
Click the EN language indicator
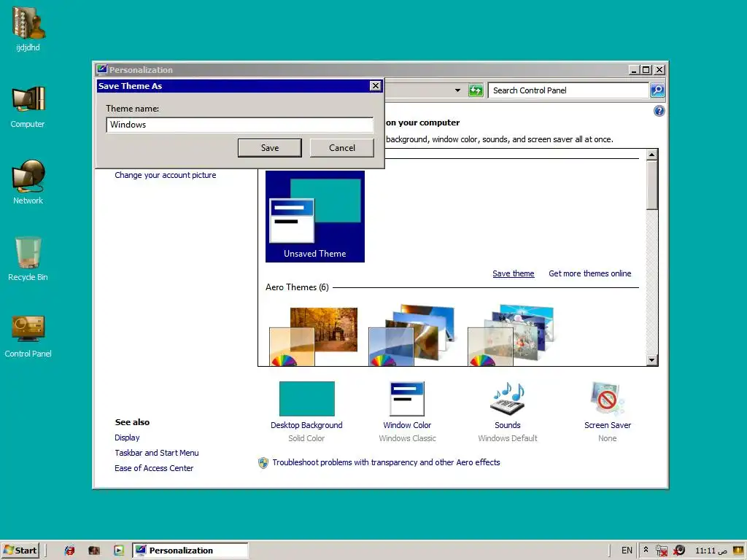627,551
